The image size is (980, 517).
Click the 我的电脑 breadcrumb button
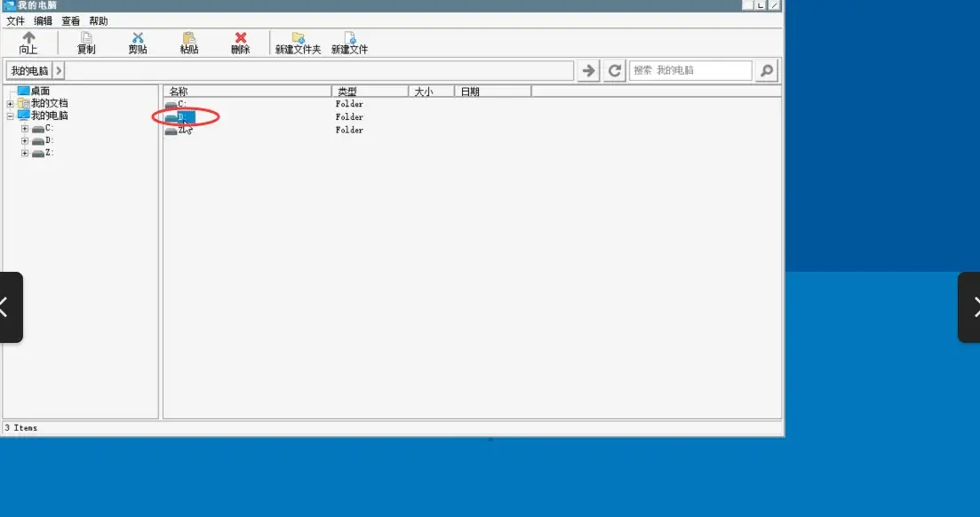tap(29, 70)
